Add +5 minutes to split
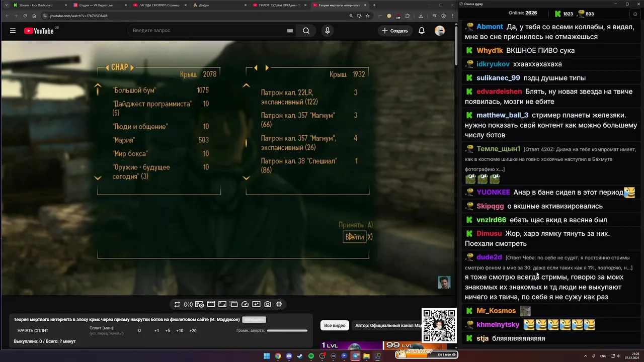 [168, 331]
